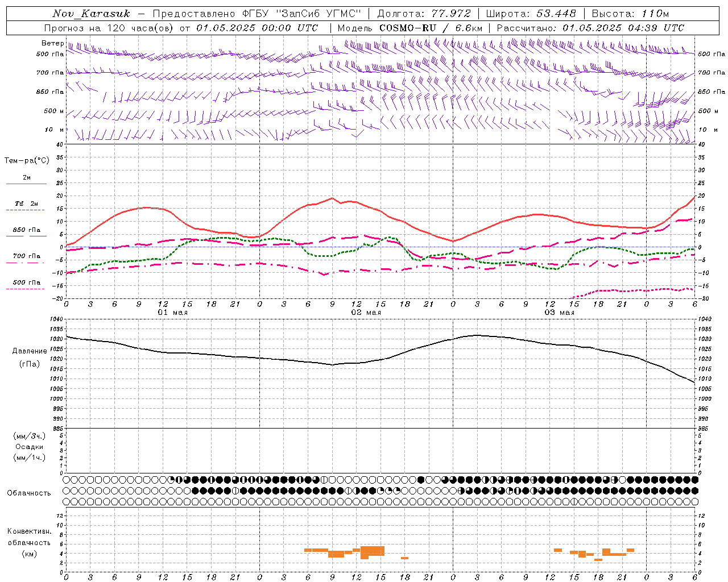Click the line sample under 'Td 2м' legend
This screenshot has width=728, height=582.
pyautogui.click(x=26, y=210)
